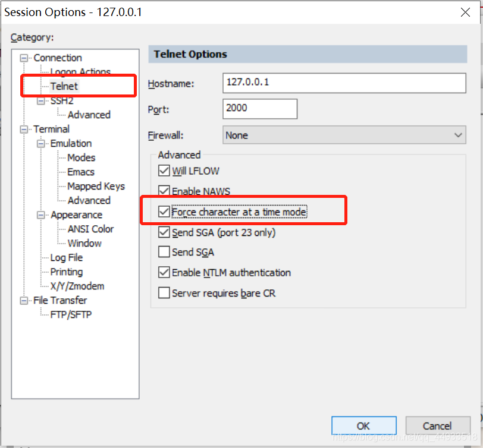Open the Mapped Keys category
This screenshot has width=483, height=448.
pos(96,186)
